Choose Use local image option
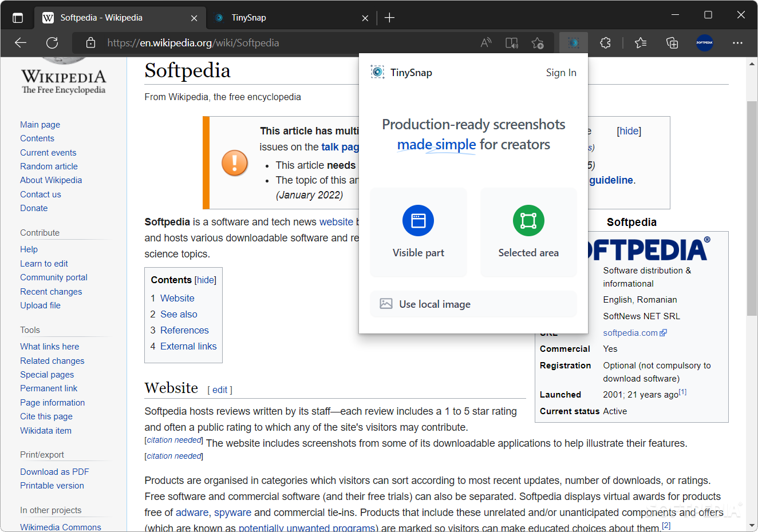This screenshot has width=758, height=532. click(x=473, y=304)
